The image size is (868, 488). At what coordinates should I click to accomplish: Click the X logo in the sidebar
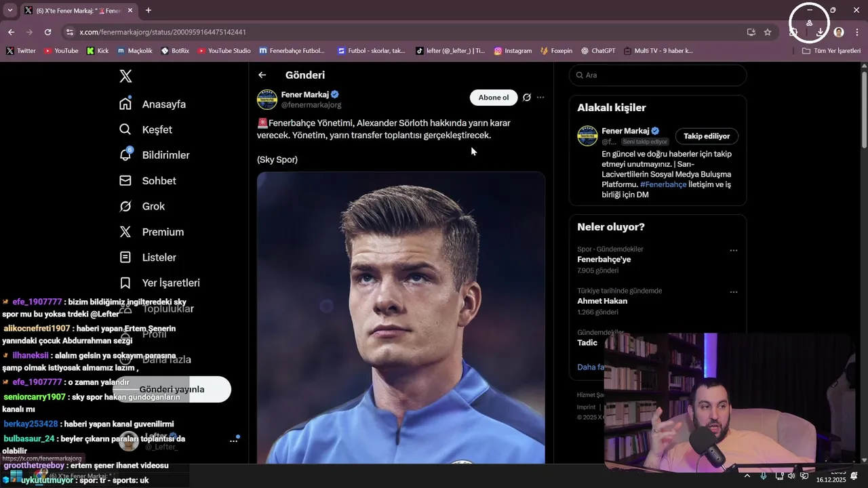click(x=125, y=76)
